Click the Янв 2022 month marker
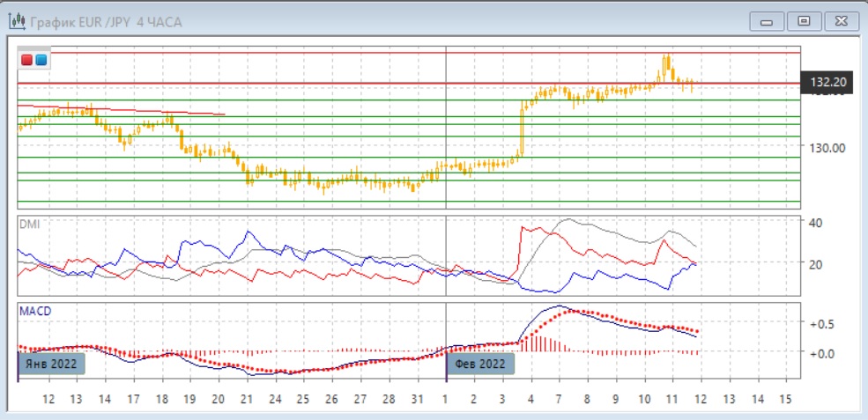This screenshot has width=868, height=420. coord(51,362)
